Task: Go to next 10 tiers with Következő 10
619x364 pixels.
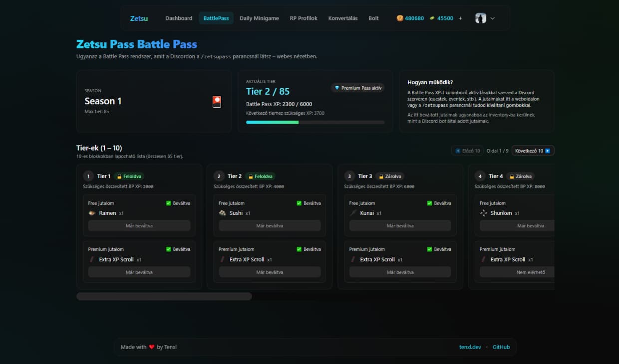Action: (x=533, y=151)
